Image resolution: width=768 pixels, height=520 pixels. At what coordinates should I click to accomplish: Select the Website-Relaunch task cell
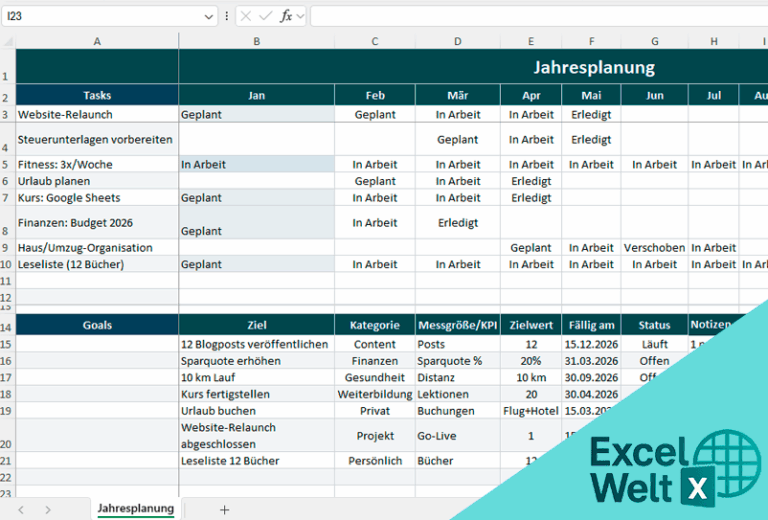pos(97,114)
